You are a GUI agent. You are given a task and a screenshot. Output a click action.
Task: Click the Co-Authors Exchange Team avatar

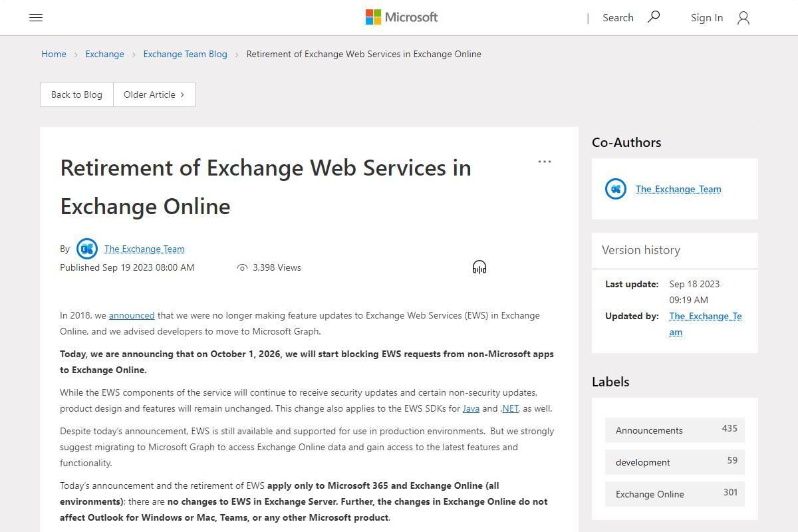(616, 189)
